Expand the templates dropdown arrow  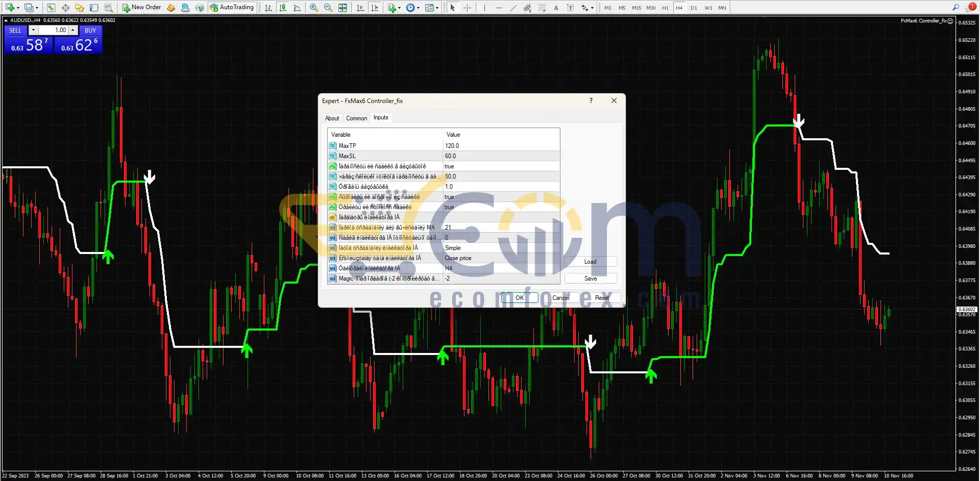[x=437, y=8]
